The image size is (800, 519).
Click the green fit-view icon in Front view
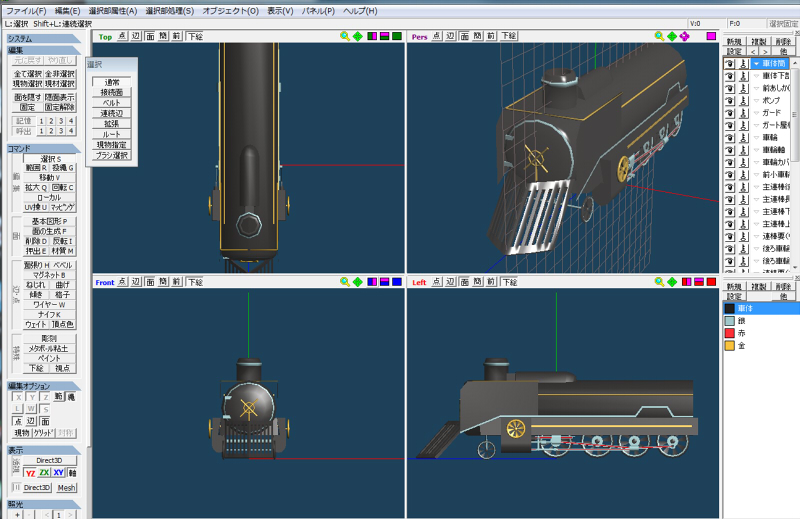pos(358,282)
